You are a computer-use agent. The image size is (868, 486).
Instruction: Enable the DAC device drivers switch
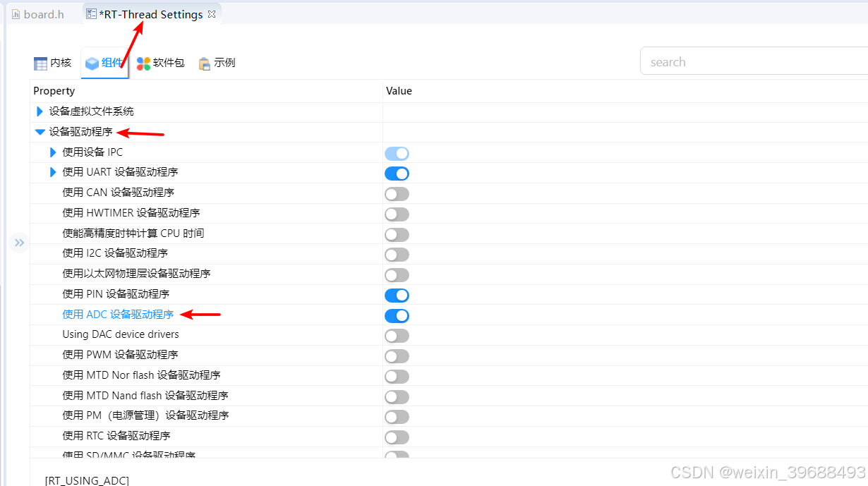click(x=397, y=336)
